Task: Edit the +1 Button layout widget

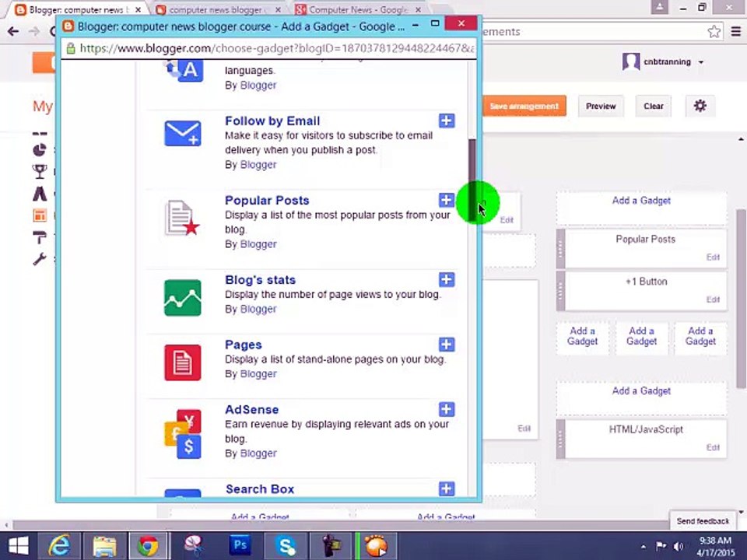Action: pyautogui.click(x=713, y=299)
